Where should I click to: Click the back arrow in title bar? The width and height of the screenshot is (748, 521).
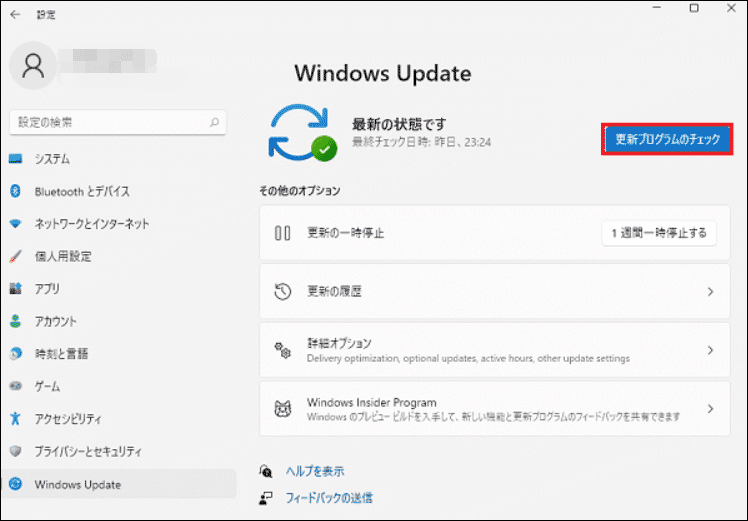point(15,15)
